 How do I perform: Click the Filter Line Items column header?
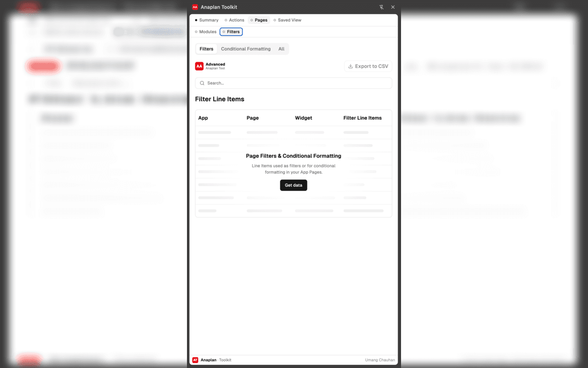pos(362,118)
